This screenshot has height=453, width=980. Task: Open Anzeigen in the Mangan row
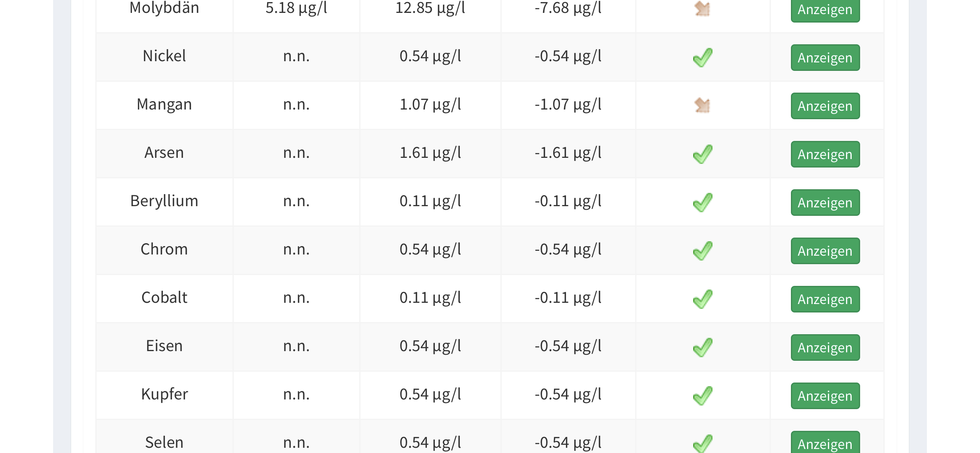click(x=825, y=106)
